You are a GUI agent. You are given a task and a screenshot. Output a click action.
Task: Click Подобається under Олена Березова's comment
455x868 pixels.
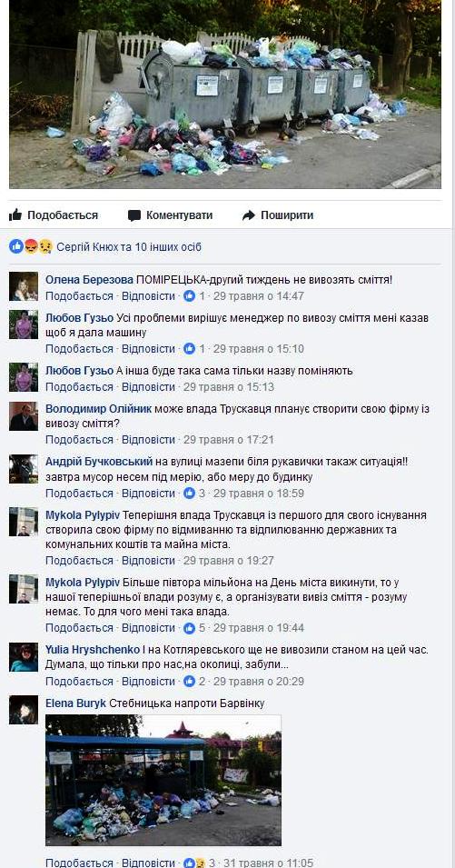79,296
